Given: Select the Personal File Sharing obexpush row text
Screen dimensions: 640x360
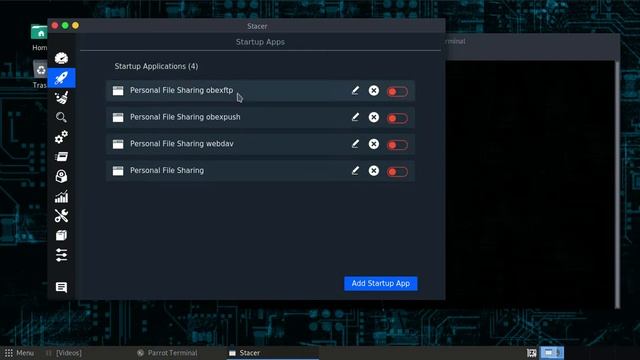Looking at the screenshot, I should click(x=185, y=117).
